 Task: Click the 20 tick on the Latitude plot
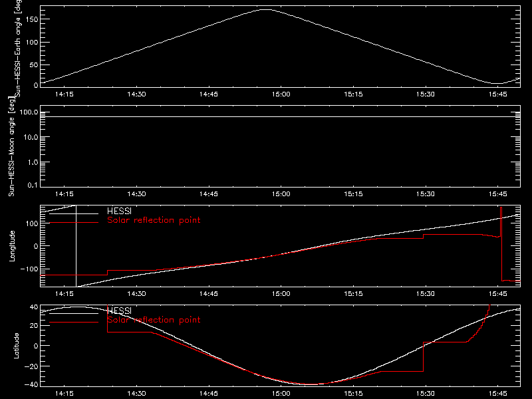coord(34,326)
